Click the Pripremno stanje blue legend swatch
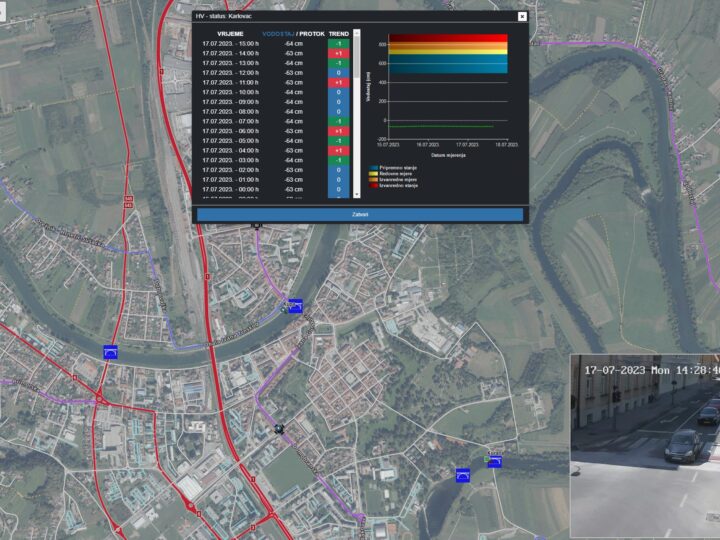Screen dimensions: 720x540 click(x=374, y=167)
